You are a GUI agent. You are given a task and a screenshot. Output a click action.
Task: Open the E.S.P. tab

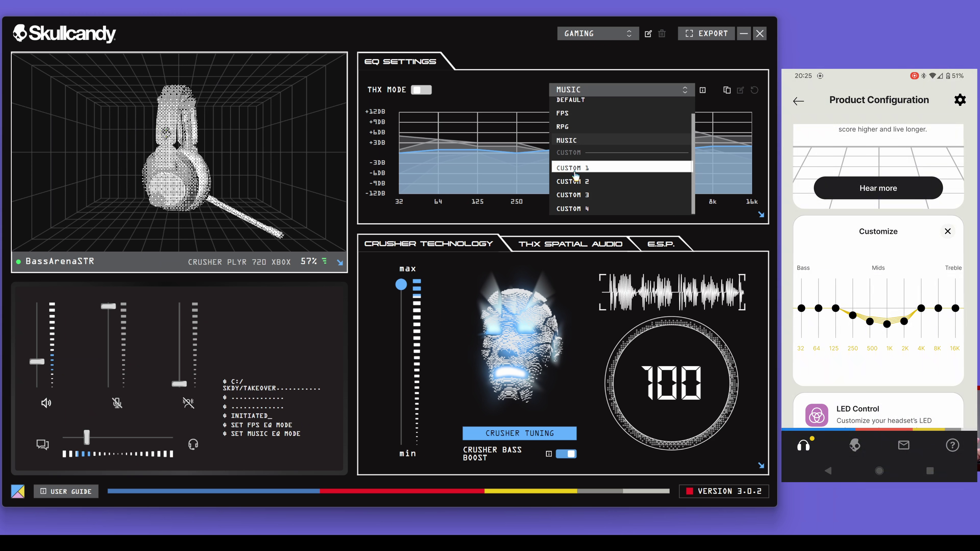tap(661, 244)
